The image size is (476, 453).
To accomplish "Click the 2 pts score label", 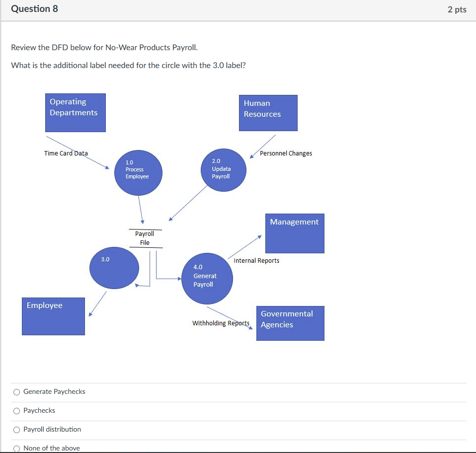I will (x=457, y=9).
